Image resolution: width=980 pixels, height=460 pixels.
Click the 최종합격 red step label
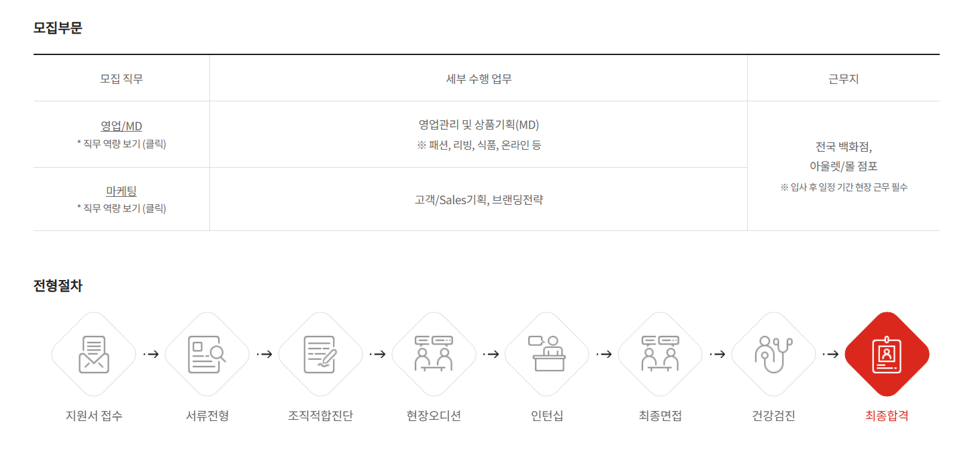887,416
